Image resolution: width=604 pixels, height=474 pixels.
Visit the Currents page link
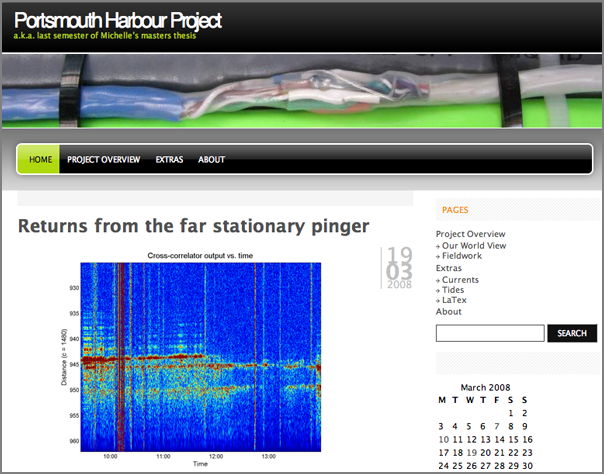[460, 279]
